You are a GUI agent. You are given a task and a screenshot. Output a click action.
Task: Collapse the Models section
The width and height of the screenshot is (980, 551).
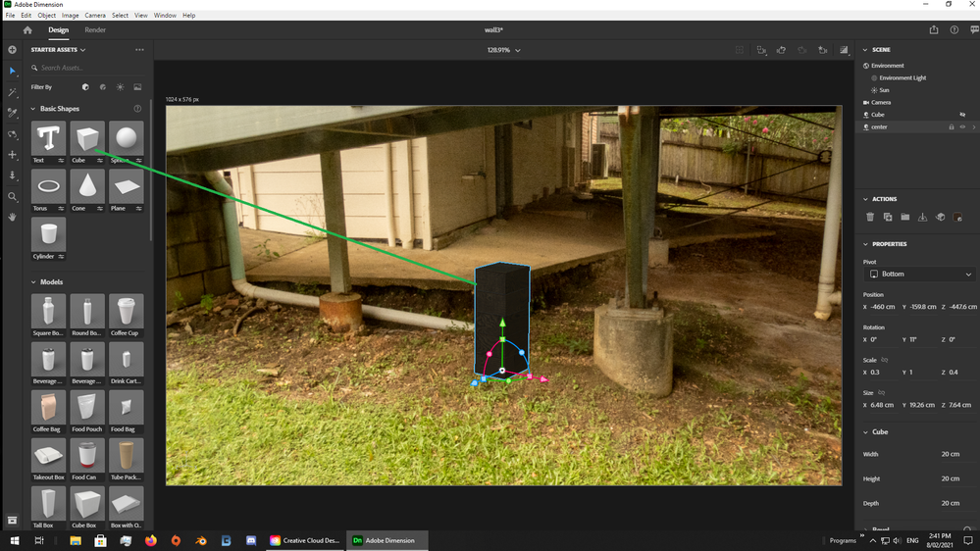coord(33,282)
